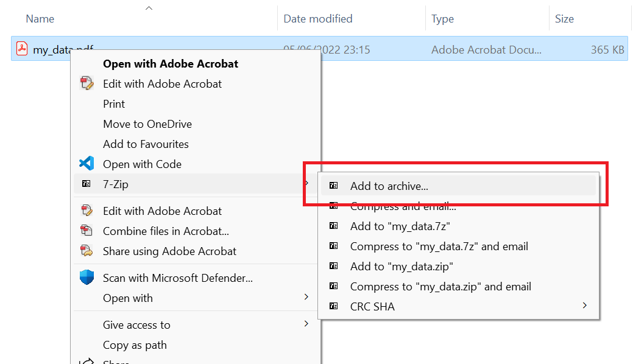Click the PDF icon beside my_data.pdf
The width and height of the screenshot is (633, 364).
point(22,47)
